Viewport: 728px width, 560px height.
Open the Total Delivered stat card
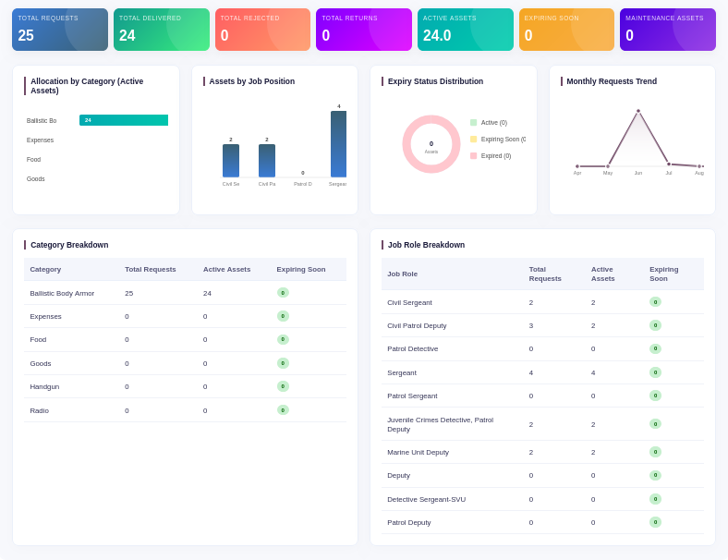click(162, 30)
